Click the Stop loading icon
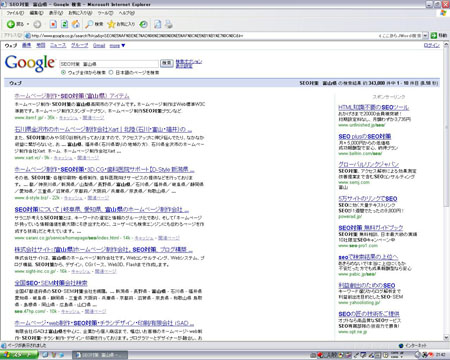Screen dimensions: 450x360 pos(53,24)
